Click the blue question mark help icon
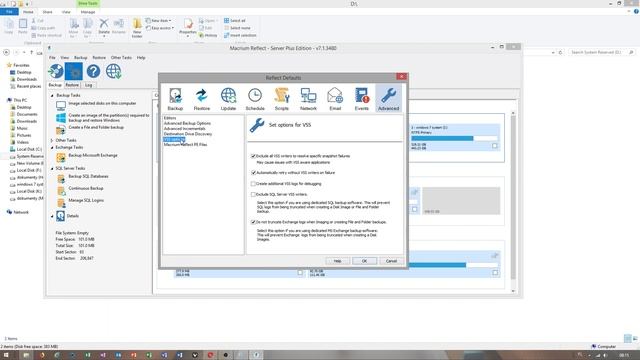The width and height of the screenshot is (640, 360). click(93, 71)
